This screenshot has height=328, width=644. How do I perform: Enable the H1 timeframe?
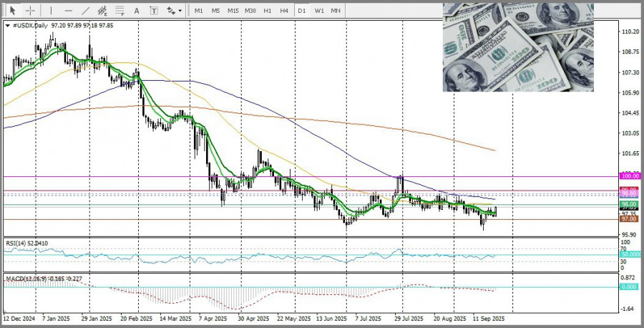268,11
